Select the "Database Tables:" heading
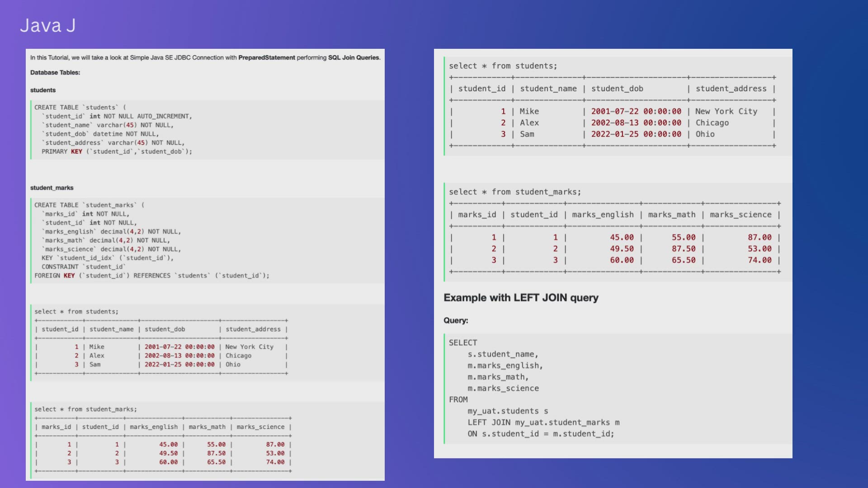This screenshot has height=488, width=868. click(x=55, y=73)
